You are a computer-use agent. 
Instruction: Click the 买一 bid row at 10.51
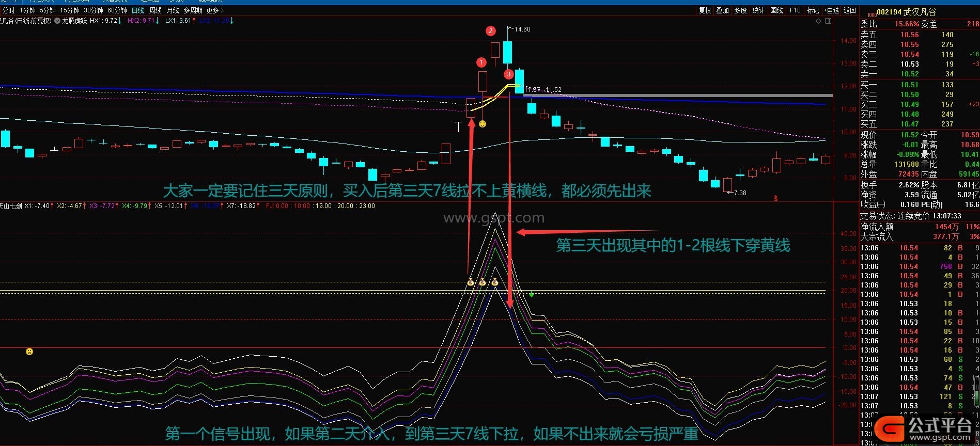click(x=920, y=85)
